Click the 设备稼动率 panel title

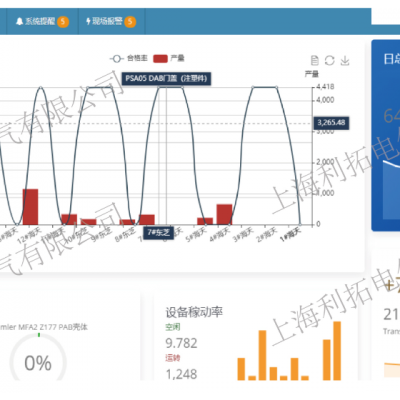tap(194, 312)
